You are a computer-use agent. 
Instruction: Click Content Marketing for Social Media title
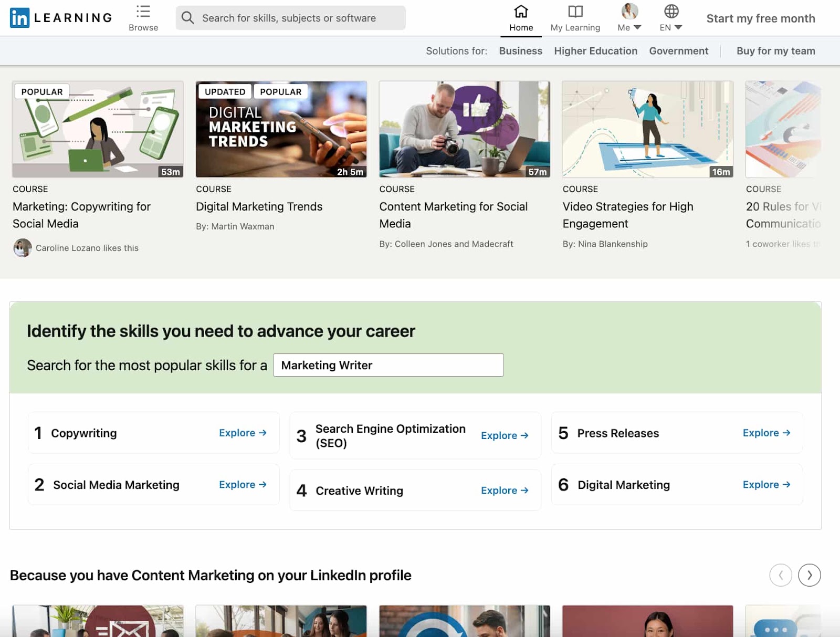tap(453, 215)
